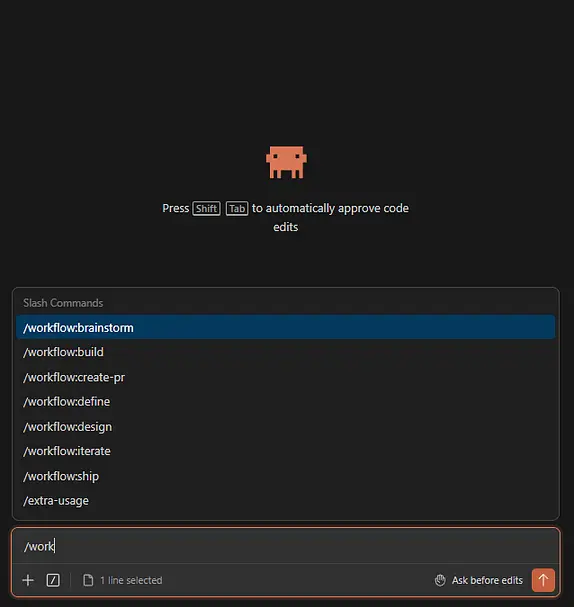Select the /workflow:brainstorm command

tap(286, 328)
